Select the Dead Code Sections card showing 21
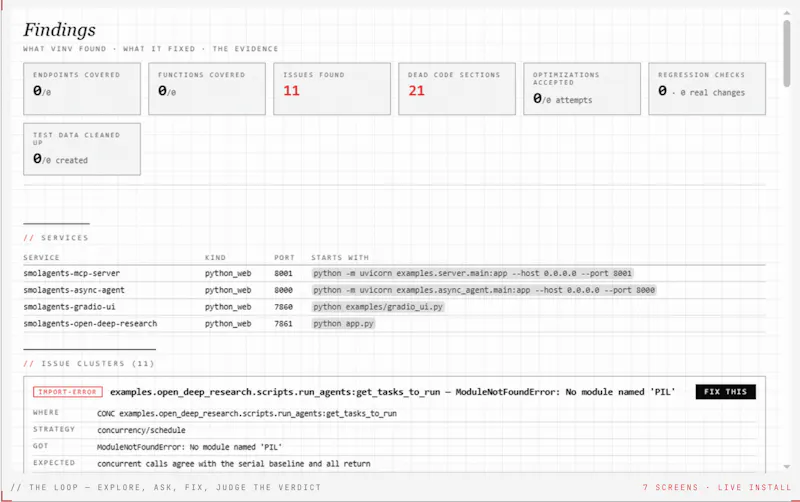Image resolution: width=800 pixels, height=502 pixels. point(457,89)
